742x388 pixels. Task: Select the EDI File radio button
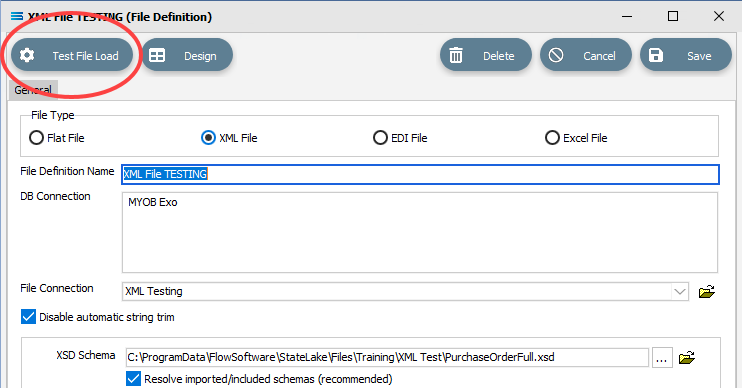coord(380,138)
